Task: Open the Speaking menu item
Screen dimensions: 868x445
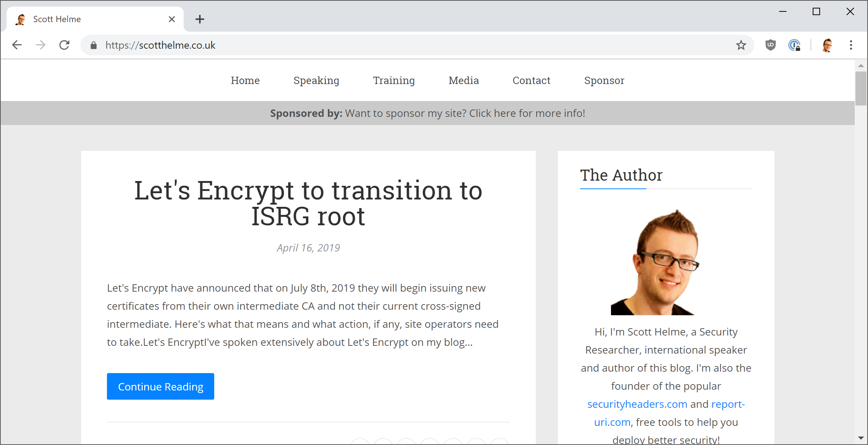Action: 316,80
